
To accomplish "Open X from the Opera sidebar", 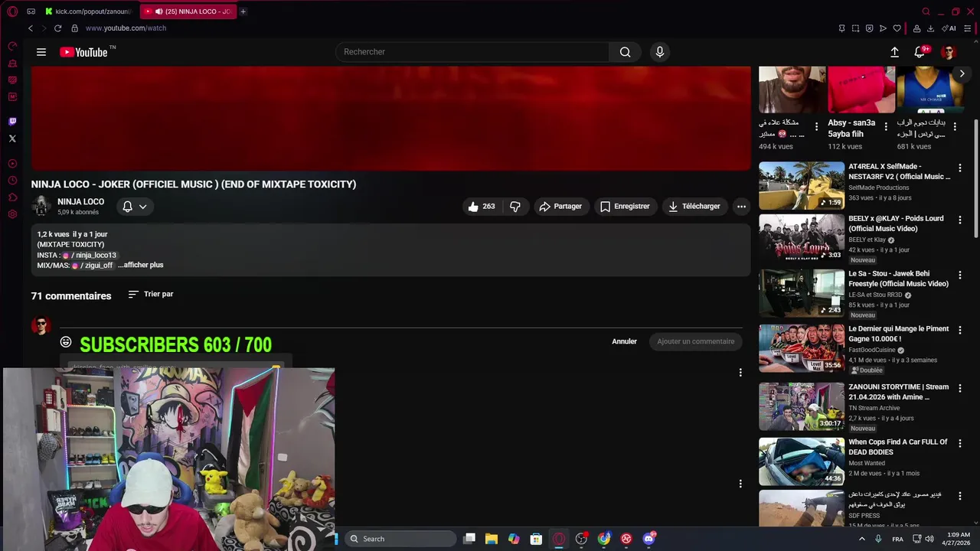I will pos(12,139).
